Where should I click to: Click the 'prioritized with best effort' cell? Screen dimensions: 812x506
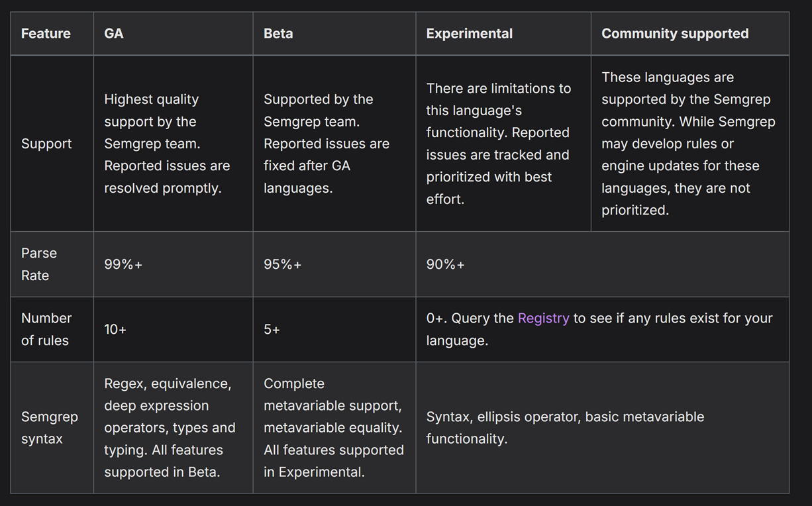[x=498, y=144]
